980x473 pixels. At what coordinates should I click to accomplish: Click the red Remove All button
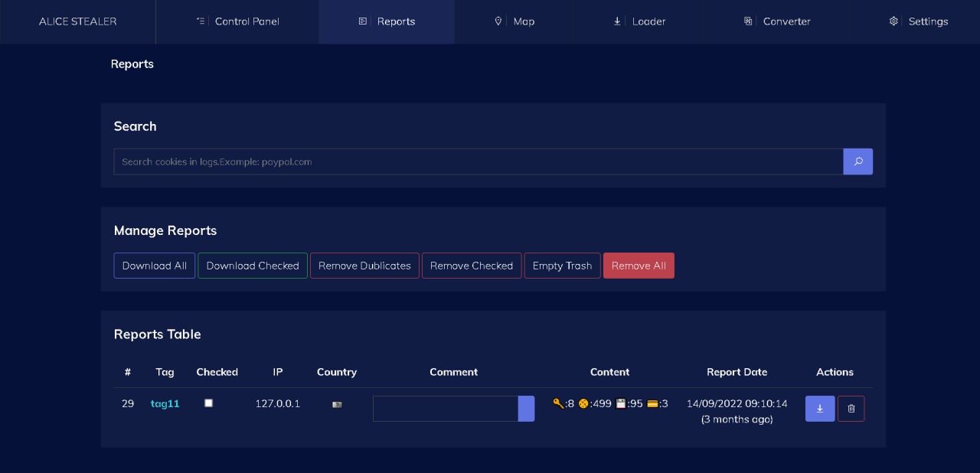pyautogui.click(x=639, y=266)
